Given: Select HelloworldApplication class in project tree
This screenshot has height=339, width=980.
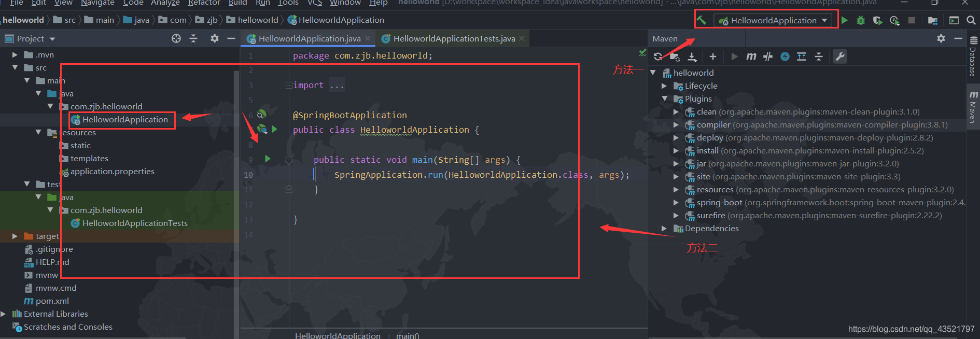Looking at the screenshot, I should click(125, 119).
